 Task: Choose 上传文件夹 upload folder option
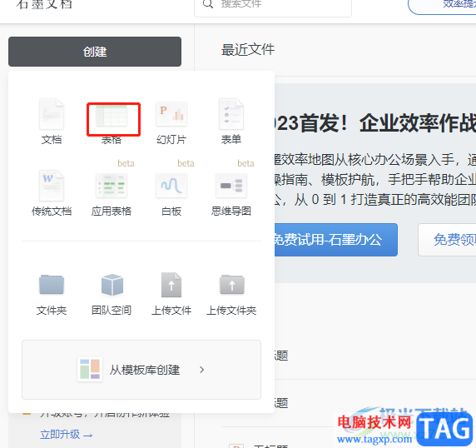(231, 294)
